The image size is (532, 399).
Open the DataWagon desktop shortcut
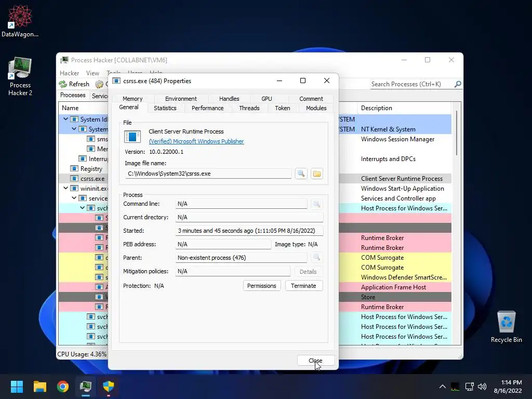click(x=20, y=21)
